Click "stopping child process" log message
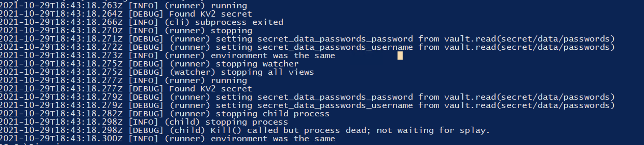This screenshot has width=644, height=145. 272,114
